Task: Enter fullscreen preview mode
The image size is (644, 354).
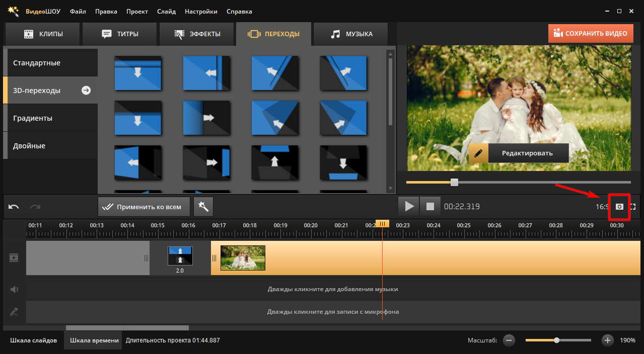Action: (633, 207)
